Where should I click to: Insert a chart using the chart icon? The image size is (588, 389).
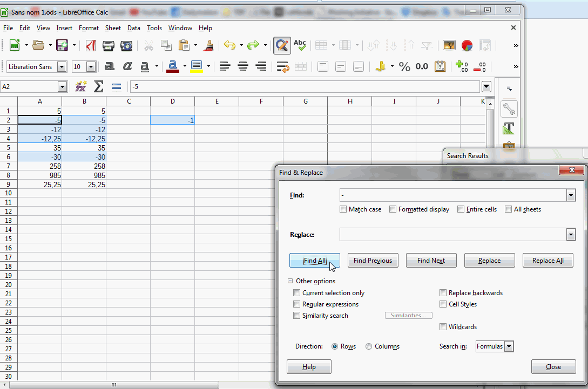click(467, 45)
